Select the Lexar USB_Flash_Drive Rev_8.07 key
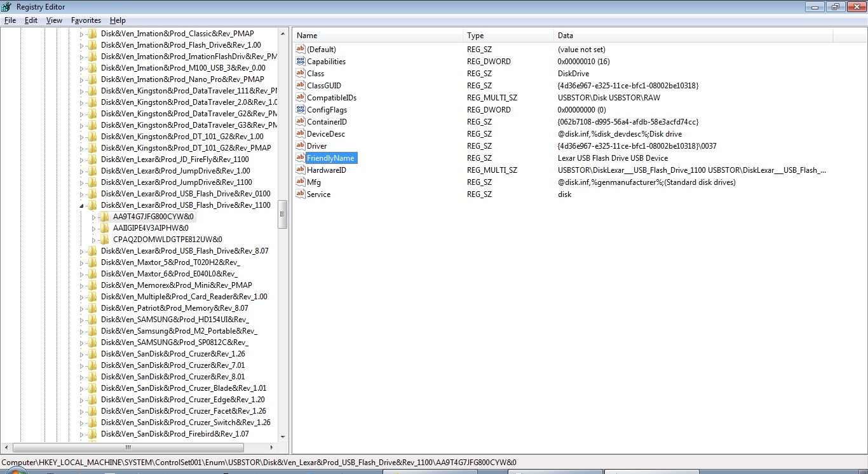868x474 pixels. [x=184, y=251]
